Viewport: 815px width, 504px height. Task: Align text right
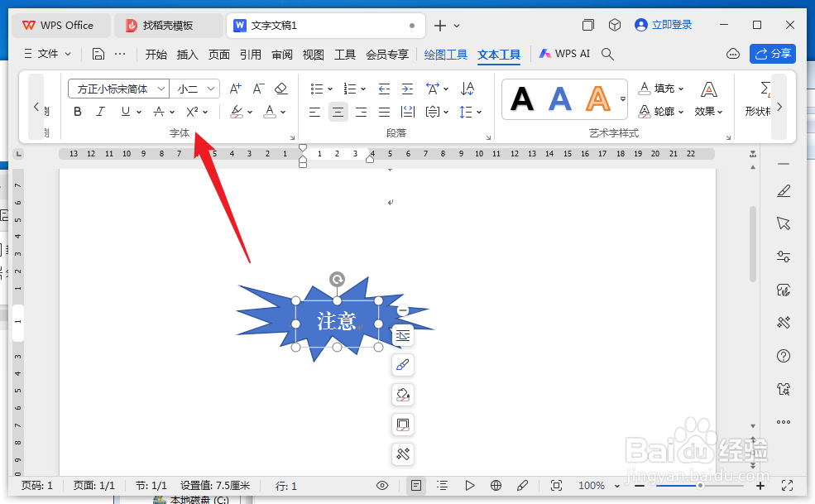tap(361, 112)
